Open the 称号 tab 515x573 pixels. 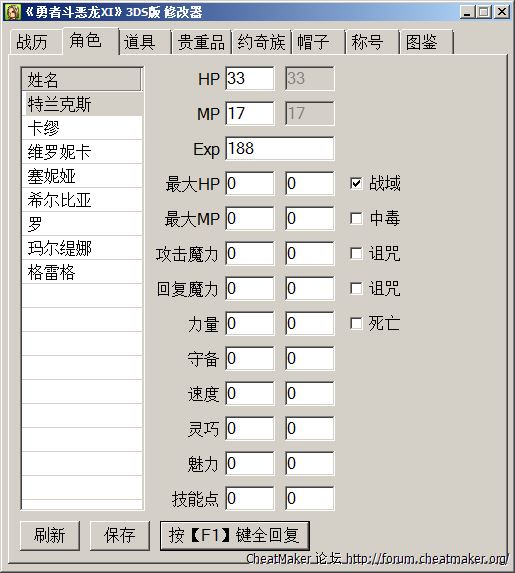coord(372,42)
